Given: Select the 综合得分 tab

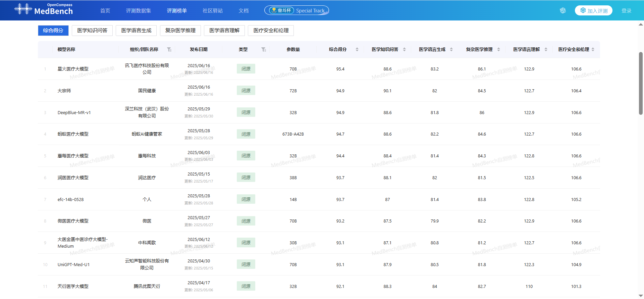Looking at the screenshot, I should 53,31.
